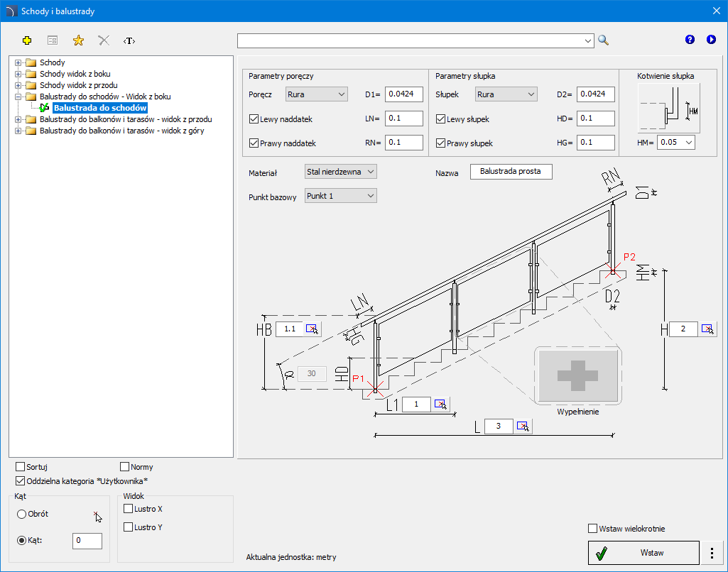Open the Poręcz type dropdown
The image size is (728, 572).
pyautogui.click(x=316, y=94)
